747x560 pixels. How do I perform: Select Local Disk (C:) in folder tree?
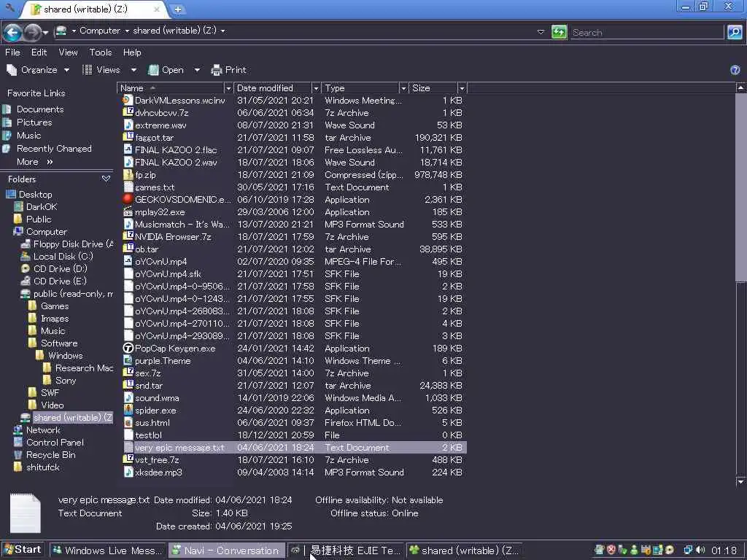(x=63, y=256)
